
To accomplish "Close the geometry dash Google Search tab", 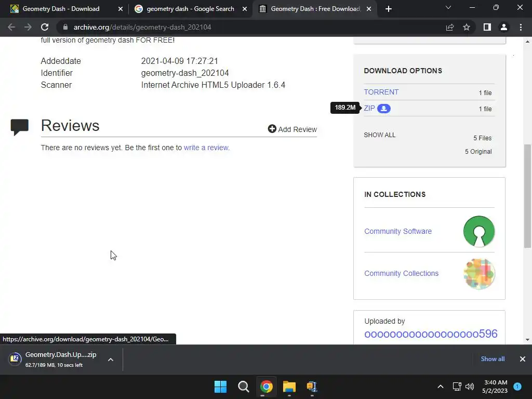I will 245,9.
